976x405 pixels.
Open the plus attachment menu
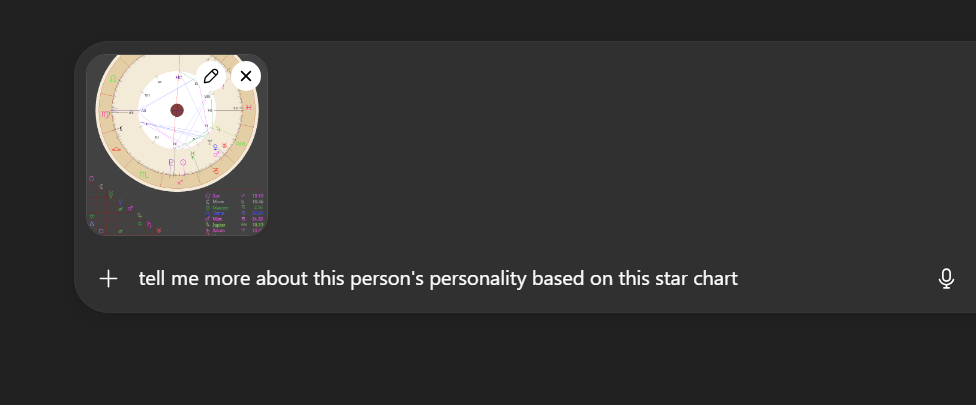point(108,278)
